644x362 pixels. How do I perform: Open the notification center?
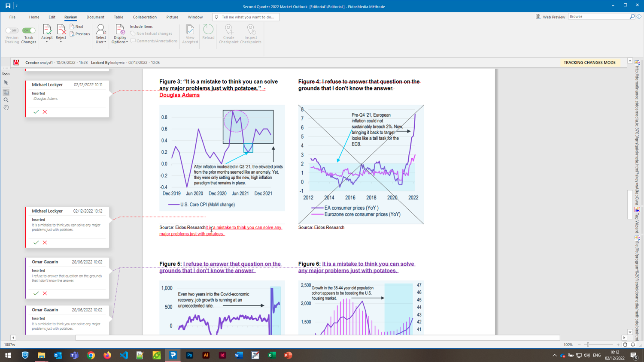click(x=634, y=355)
